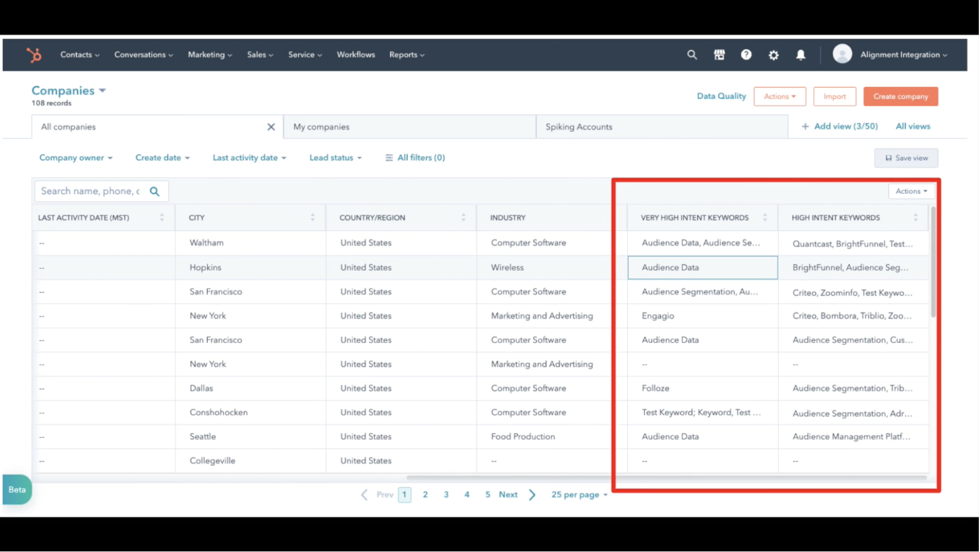The image size is (980, 552).
Task: Click the Collegeville city cell
Action: pyautogui.click(x=251, y=461)
